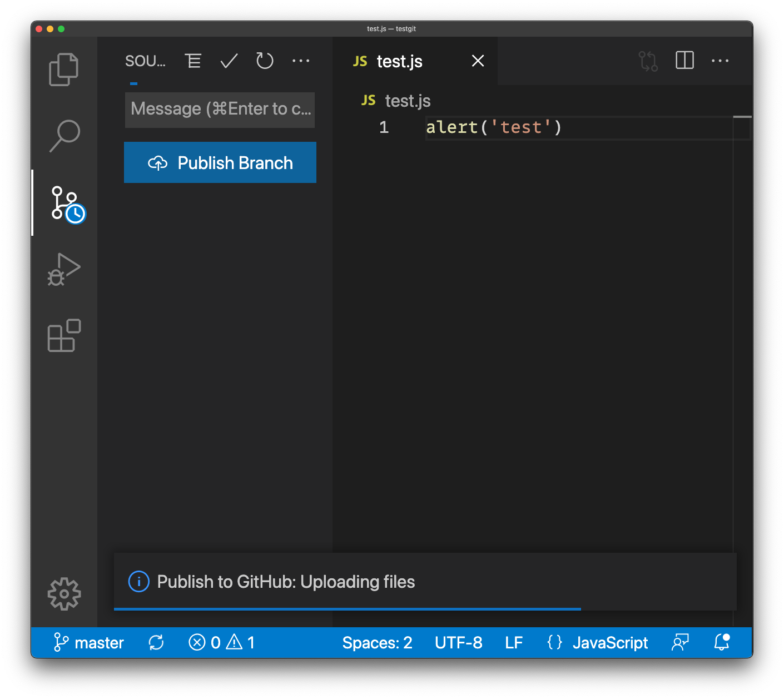
Task: Open the master branch picker
Action: pyautogui.click(x=89, y=643)
